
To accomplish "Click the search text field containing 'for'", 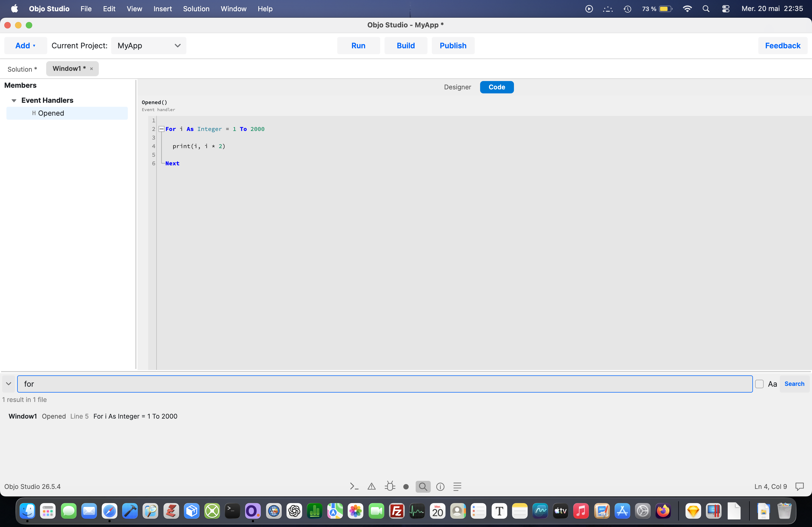I will [385, 384].
